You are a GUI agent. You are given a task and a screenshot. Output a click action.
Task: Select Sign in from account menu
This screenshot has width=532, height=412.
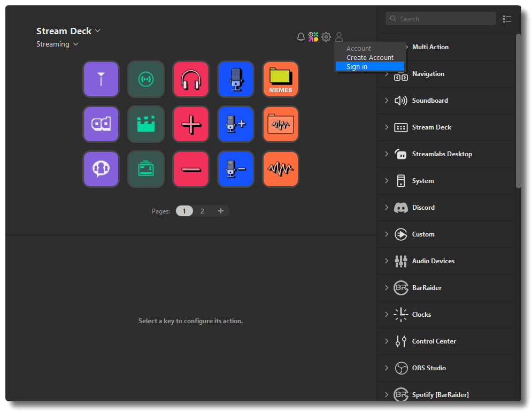pos(370,66)
